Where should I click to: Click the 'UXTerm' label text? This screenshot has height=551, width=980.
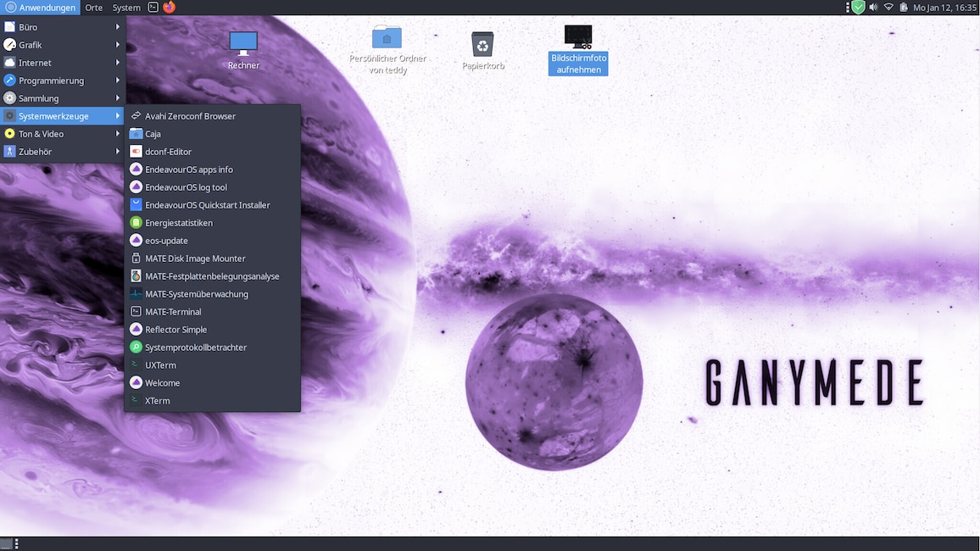pyautogui.click(x=160, y=365)
